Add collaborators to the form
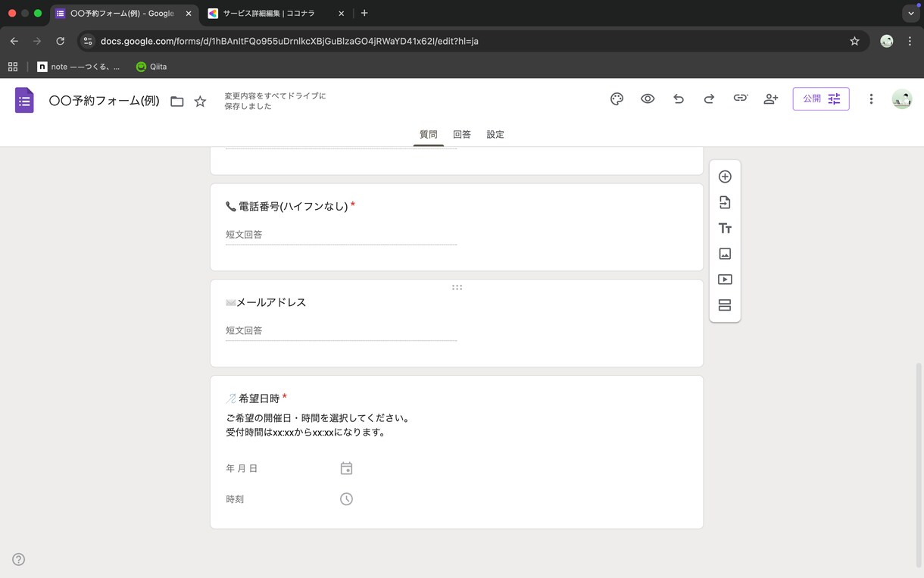Viewport: 924px width, 578px height. [x=771, y=99]
